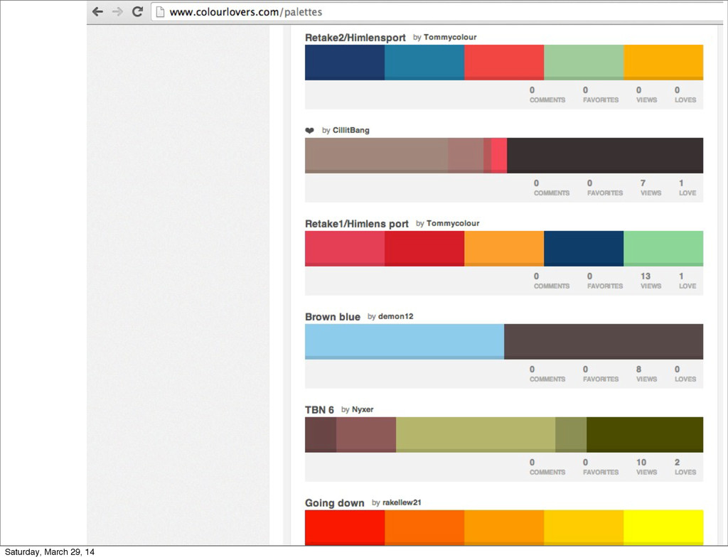The image size is (728, 560).
Task: Open the Brown blue palette title
Action: pyautogui.click(x=333, y=317)
